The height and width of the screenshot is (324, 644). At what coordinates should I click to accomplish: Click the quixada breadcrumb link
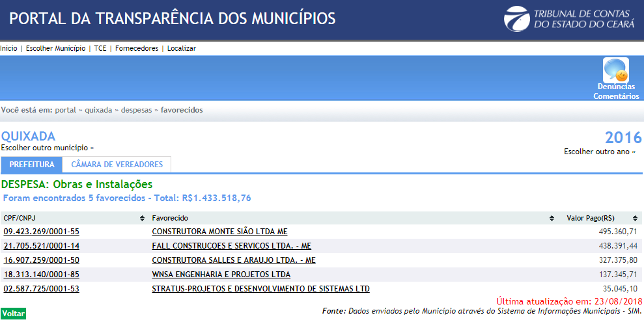pyautogui.click(x=98, y=110)
